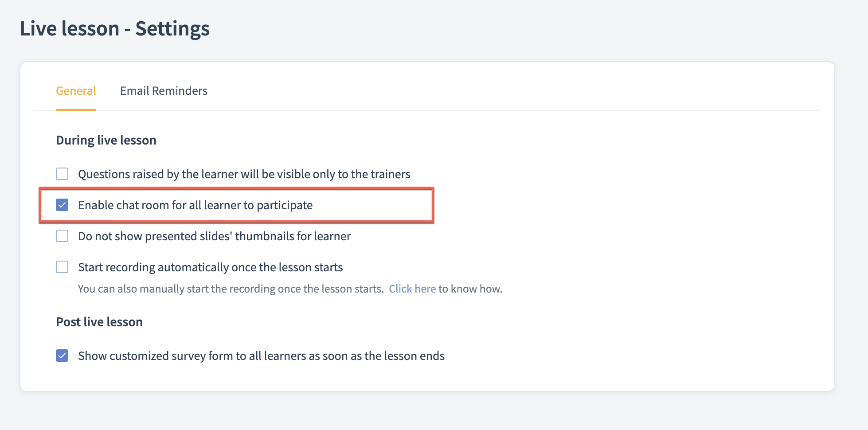Viewport: 868px width, 430px height.
Task: Switch to the Email Reminders tab
Action: [164, 91]
